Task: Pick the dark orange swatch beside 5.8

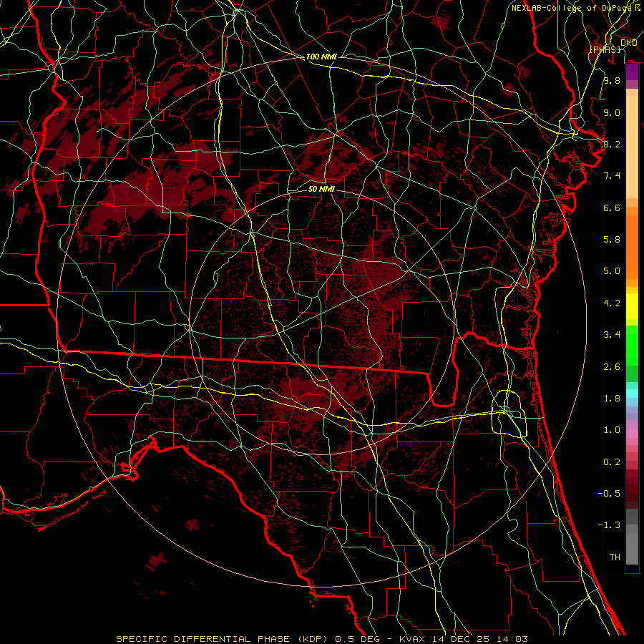Action: (632, 239)
